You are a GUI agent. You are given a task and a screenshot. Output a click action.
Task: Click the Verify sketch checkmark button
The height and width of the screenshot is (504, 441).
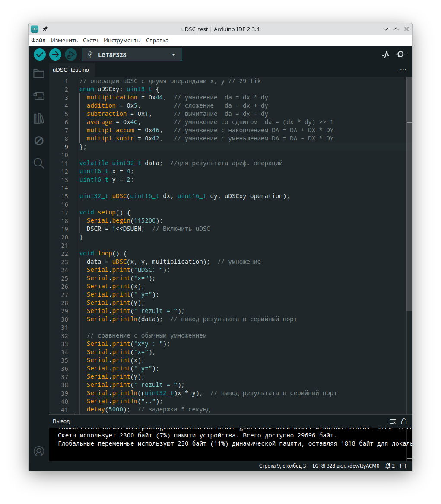point(40,54)
